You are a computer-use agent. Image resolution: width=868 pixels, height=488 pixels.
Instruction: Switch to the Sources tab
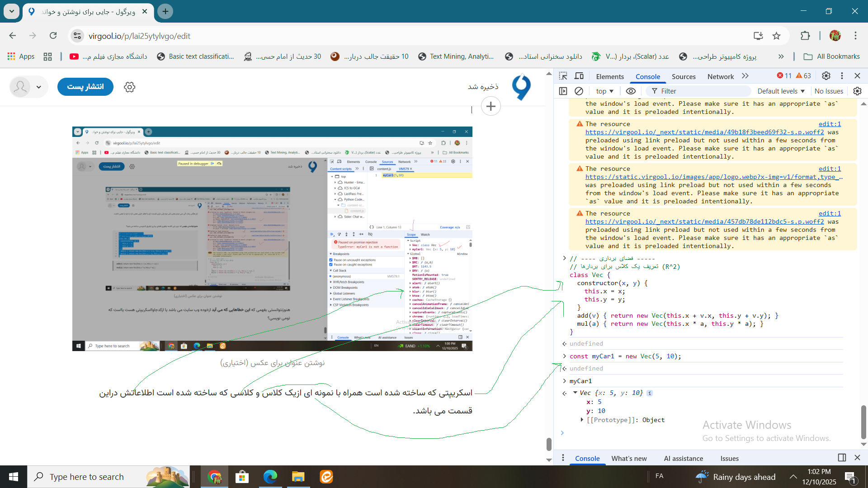[683, 76]
